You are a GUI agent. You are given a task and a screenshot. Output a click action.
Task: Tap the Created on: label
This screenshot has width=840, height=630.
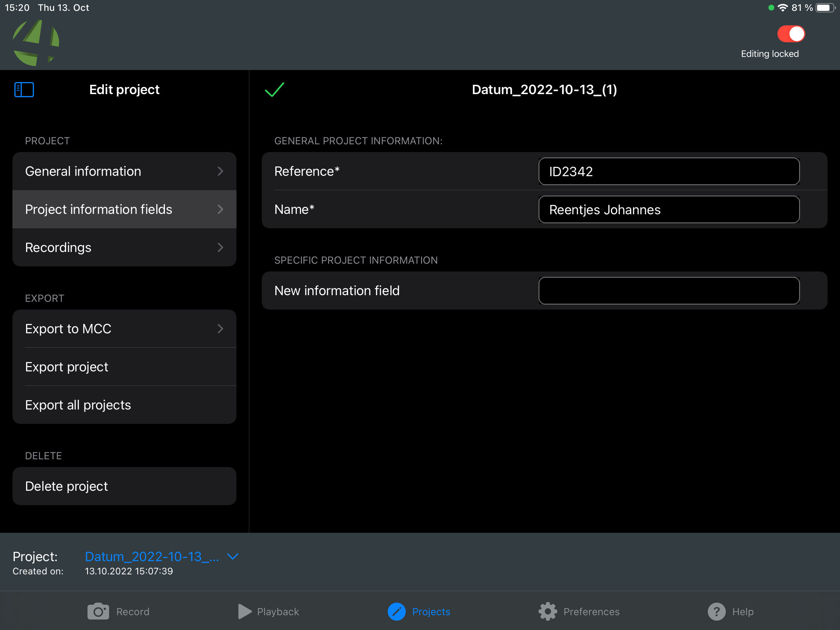click(38, 571)
